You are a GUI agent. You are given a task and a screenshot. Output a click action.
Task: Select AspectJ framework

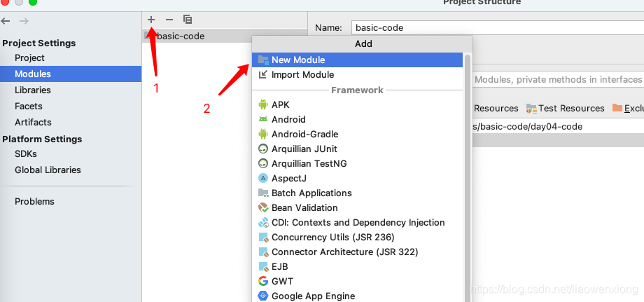coord(357,178)
